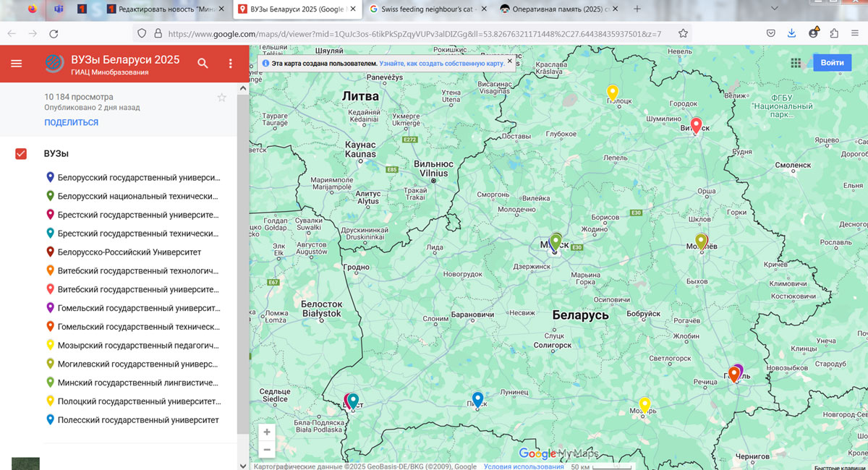Zoom in the map with plus button
Screen dimensions: 868x470
click(x=267, y=432)
